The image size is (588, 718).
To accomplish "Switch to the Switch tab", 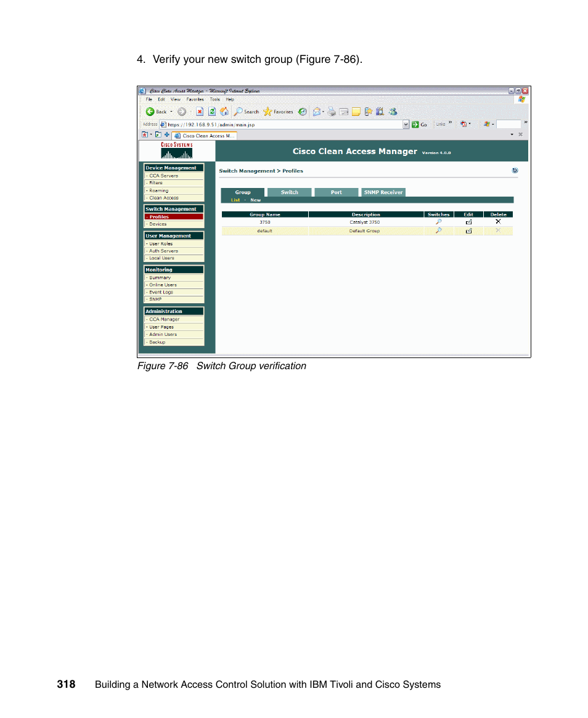I will [290, 192].
